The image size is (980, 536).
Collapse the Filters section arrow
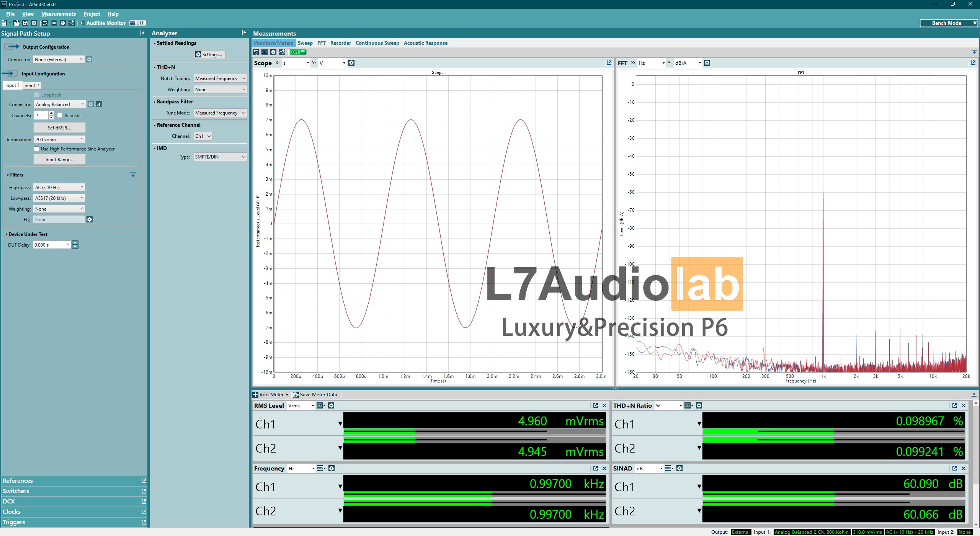[133, 175]
